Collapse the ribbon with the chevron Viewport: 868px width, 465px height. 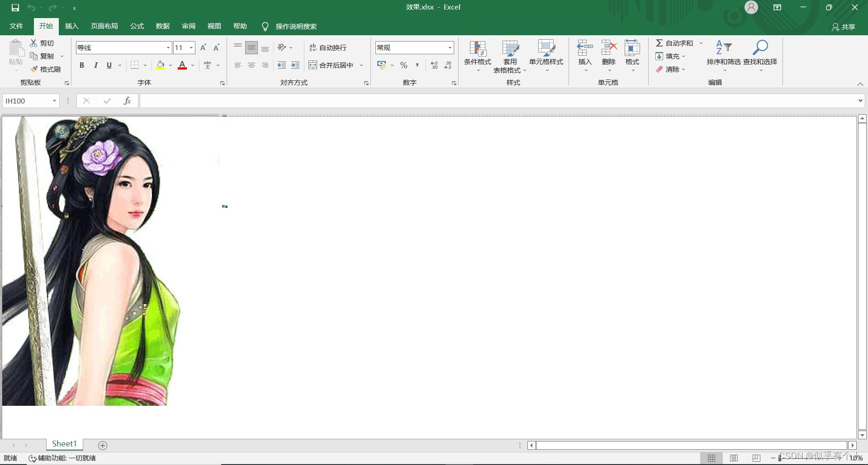click(860, 84)
